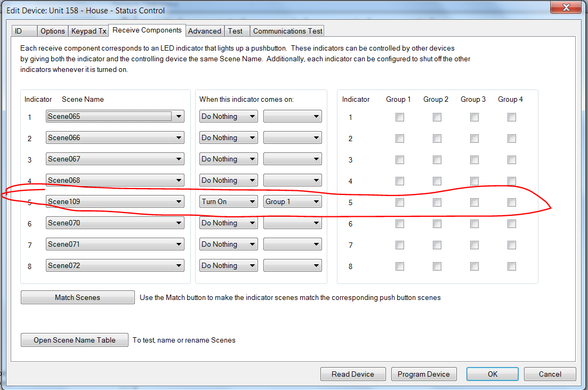This screenshot has height=390, width=588.
Task: Open the Communications Test tab
Action: click(287, 31)
